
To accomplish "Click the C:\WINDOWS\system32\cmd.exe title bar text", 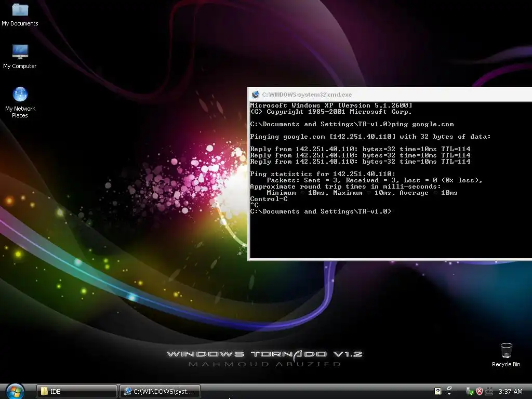I will click(x=307, y=95).
